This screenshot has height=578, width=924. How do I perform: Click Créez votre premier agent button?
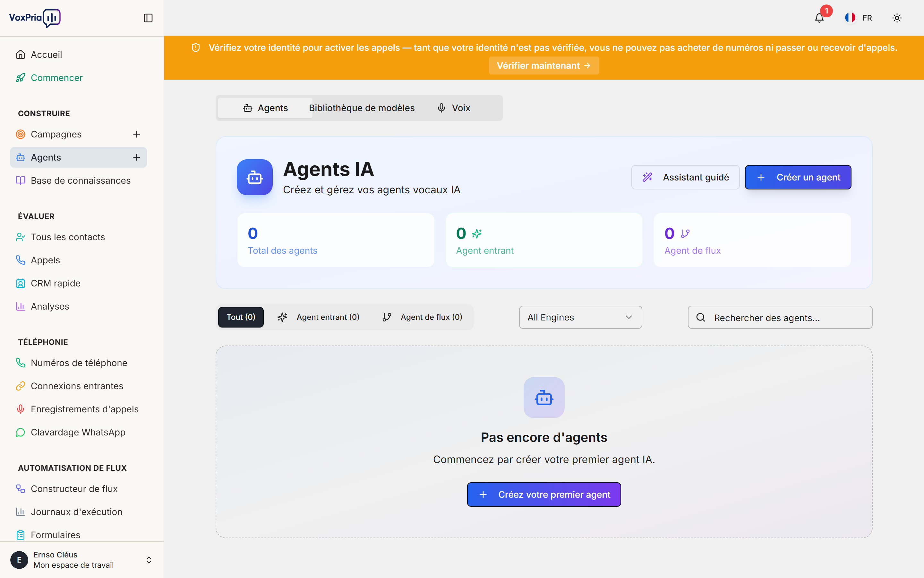pyautogui.click(x=544, y=495)
